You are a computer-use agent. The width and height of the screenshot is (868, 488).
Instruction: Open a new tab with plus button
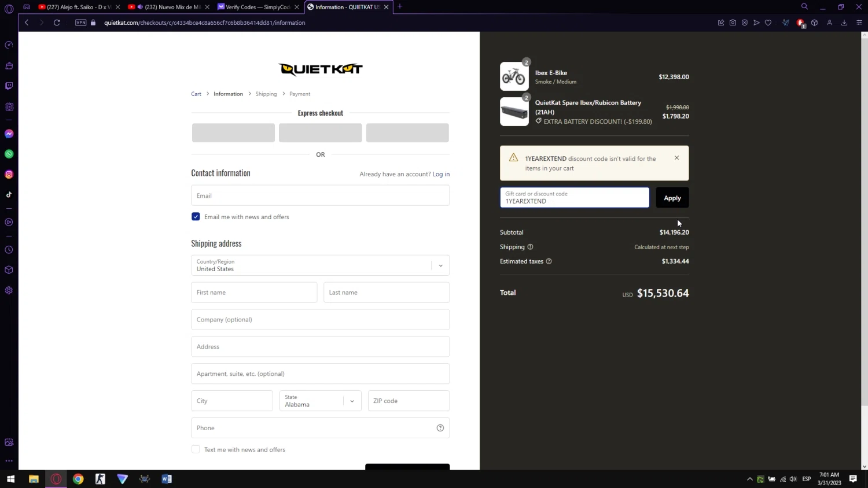400,6
